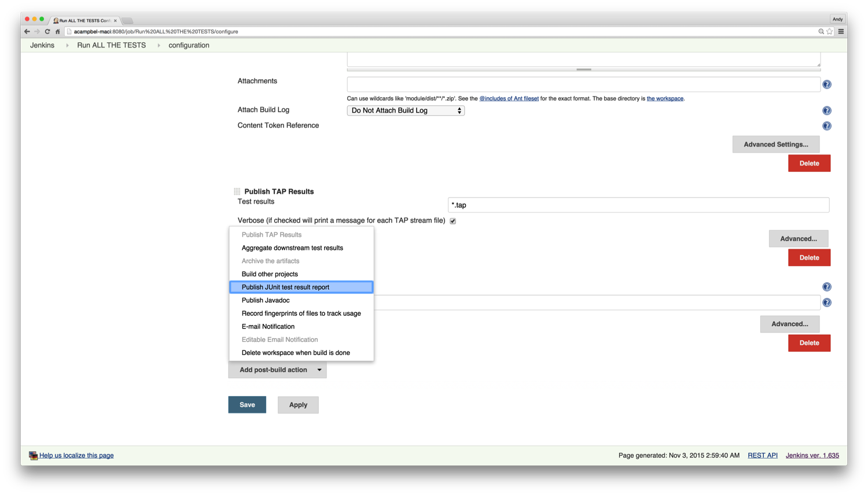Click the browser home icon

58,32
